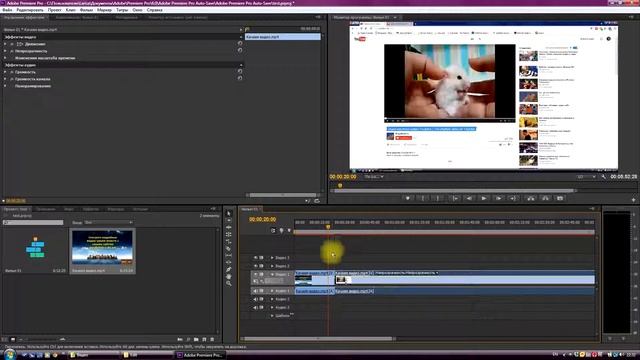
Task: Open the Файл menu
Action: (x=7, y=10)
